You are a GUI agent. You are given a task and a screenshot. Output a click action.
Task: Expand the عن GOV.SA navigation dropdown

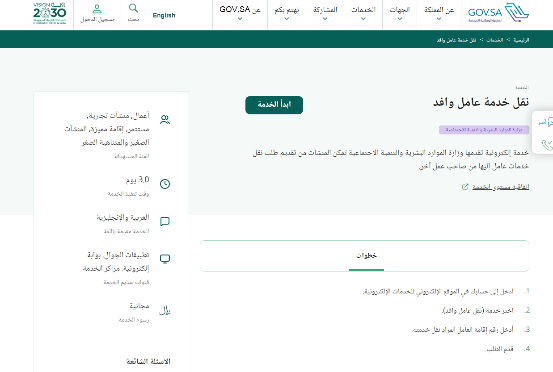(x=240, y=13)
